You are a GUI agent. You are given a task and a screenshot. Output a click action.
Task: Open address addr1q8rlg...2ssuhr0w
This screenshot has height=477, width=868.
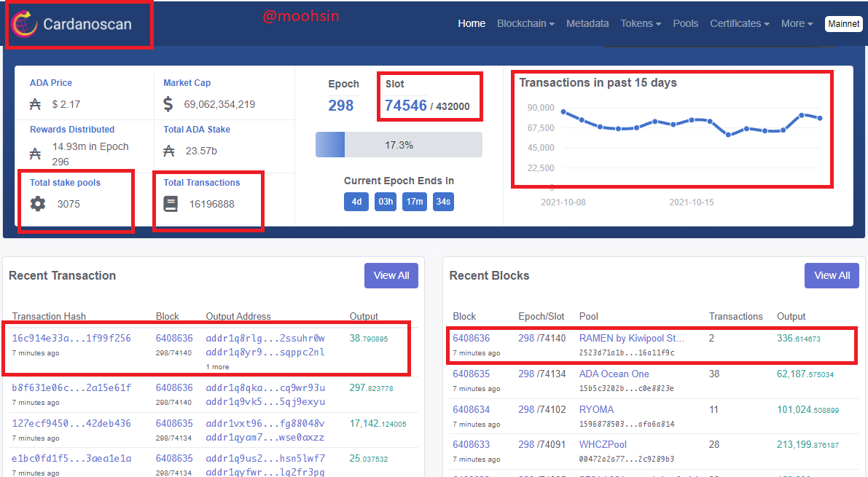265,338
